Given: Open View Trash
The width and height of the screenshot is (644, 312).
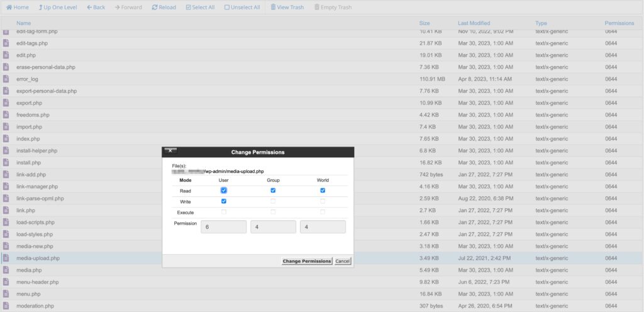Looking at the screenshot, I should [287, 8].
